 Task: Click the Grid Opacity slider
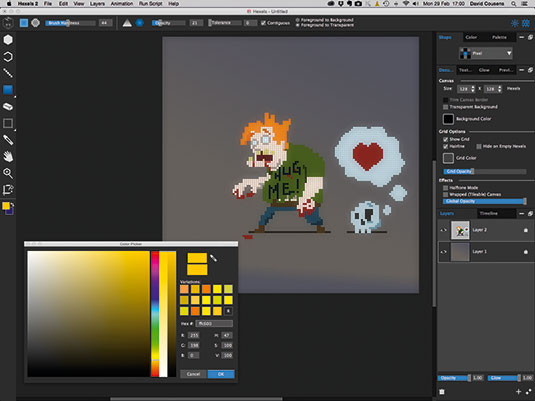pos(485,171)
